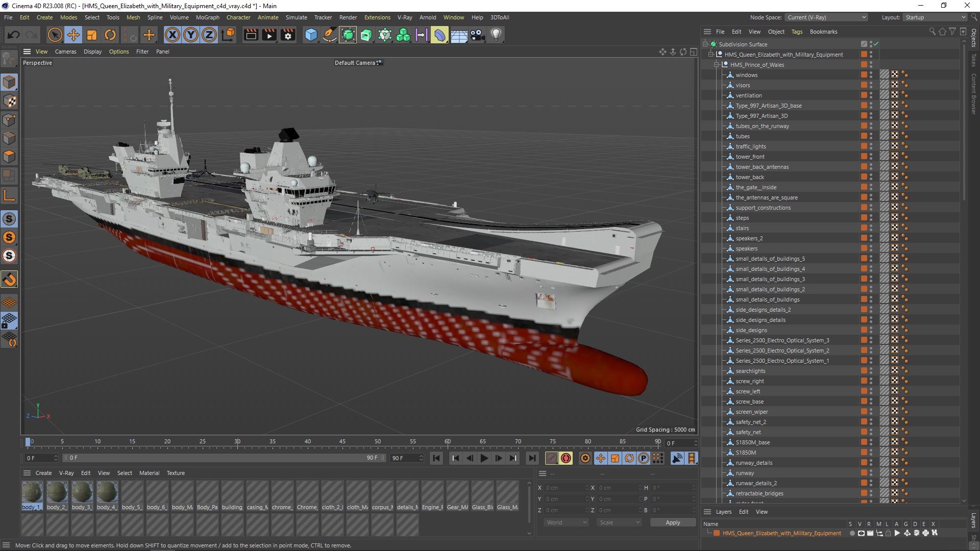Toggle visibility dots for runway object
The image size is (980, 551).
click(871, 473)
